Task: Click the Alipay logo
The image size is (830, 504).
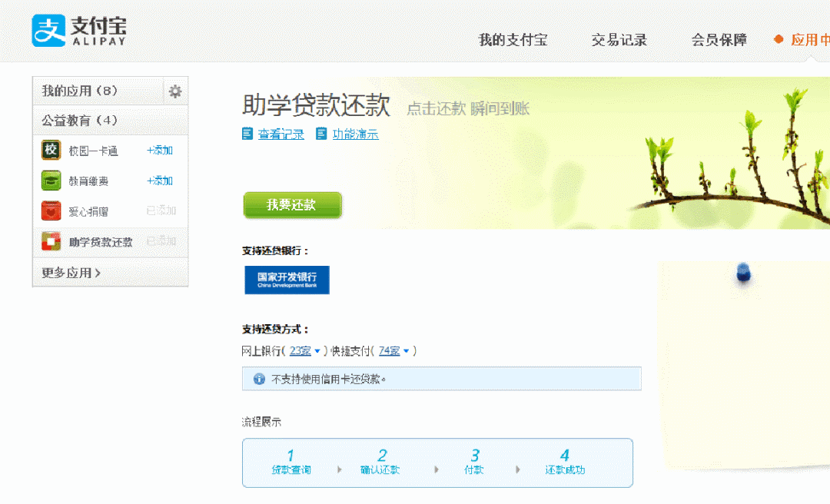Action: point(79,31)
